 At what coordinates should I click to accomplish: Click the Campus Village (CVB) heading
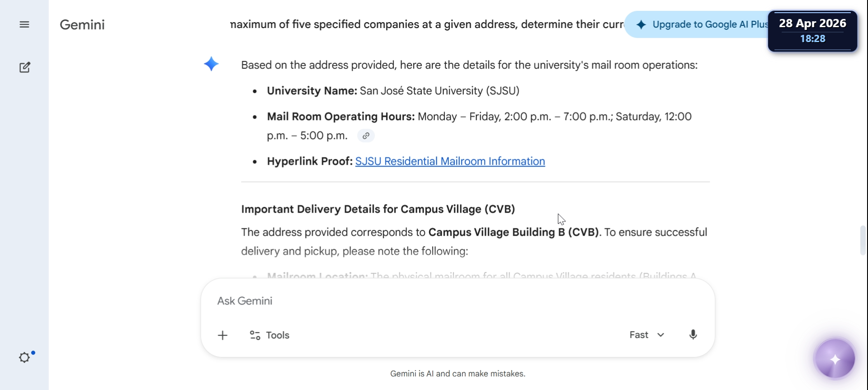coord(378,209)
